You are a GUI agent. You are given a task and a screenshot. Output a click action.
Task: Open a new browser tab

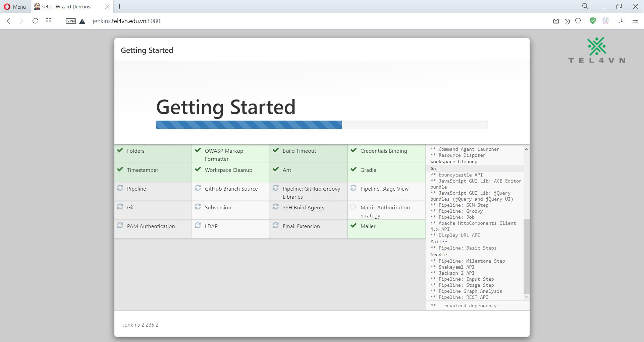(119, 6)
